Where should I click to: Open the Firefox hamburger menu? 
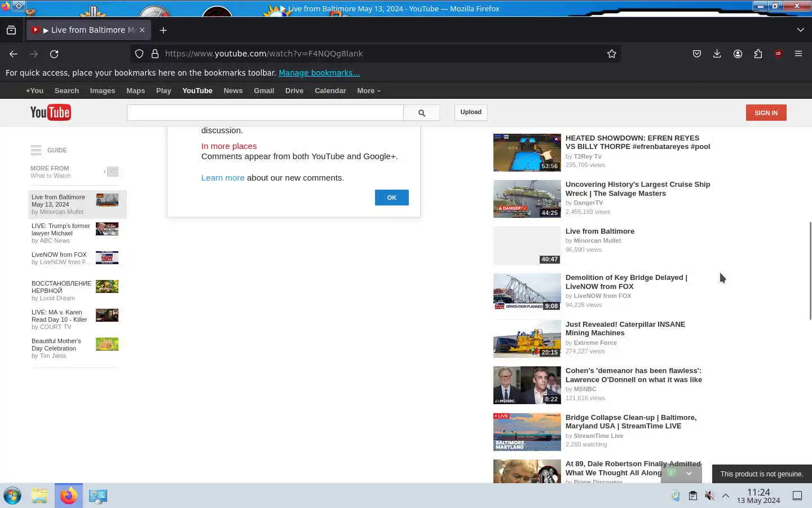(x=798, y=54)
